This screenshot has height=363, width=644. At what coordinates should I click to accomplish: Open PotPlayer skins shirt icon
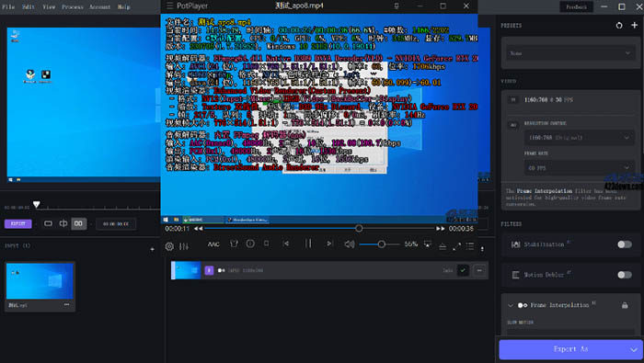tap(234, 244)
